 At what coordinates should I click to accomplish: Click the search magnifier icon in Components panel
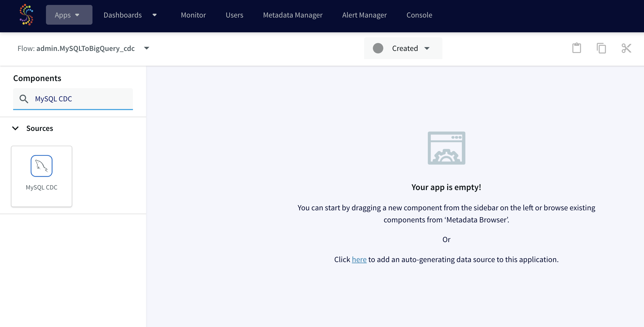pyautogui.click(x=24, y=99)
